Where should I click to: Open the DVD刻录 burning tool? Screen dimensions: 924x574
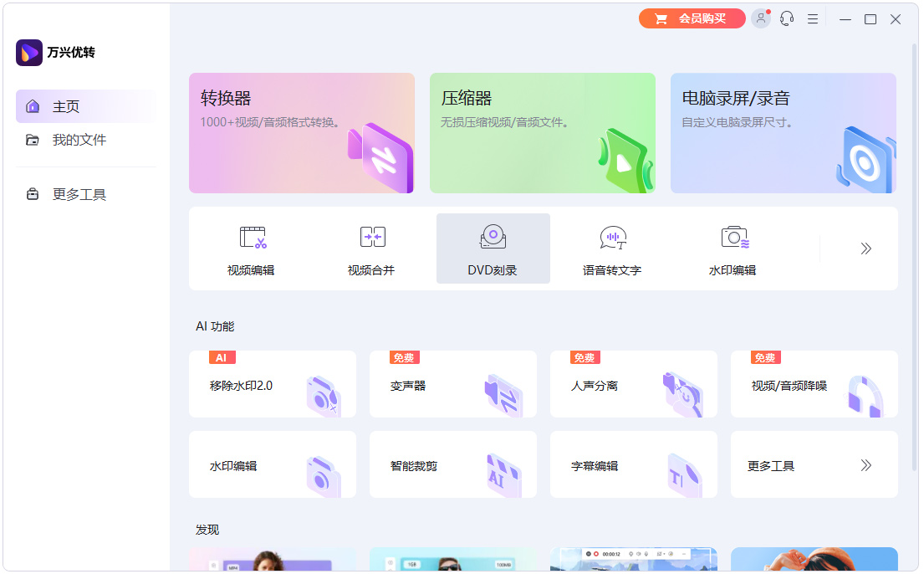pos(493,249)
